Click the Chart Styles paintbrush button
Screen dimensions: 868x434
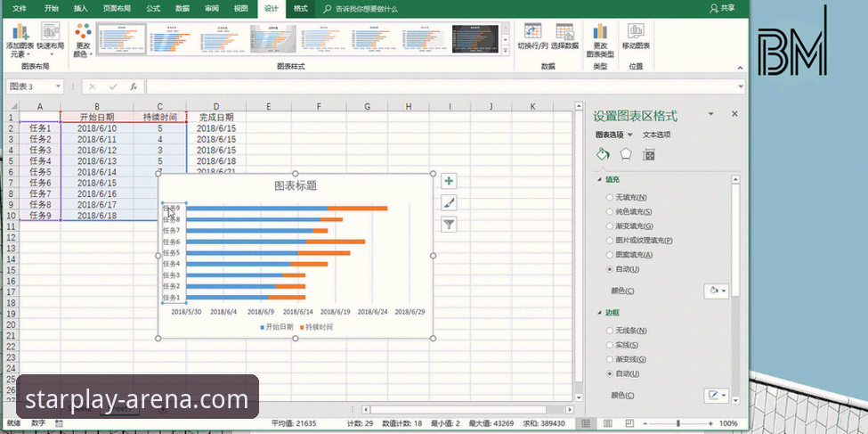(x=449, y=202)
